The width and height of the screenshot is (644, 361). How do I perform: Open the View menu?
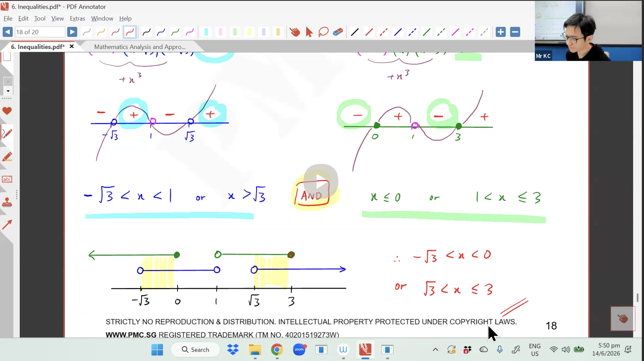point(58,18)
